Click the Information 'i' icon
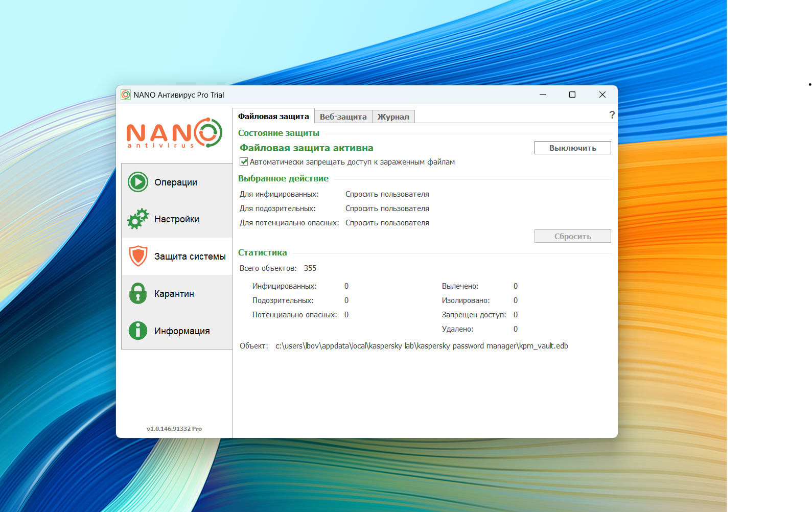 pos(138,331)
